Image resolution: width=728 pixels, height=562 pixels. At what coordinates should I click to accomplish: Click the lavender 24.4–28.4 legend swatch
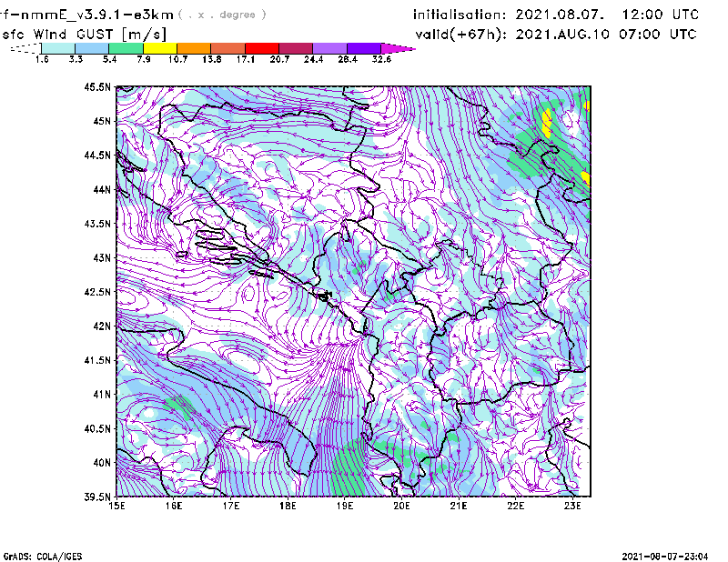(x=329, y=48)
